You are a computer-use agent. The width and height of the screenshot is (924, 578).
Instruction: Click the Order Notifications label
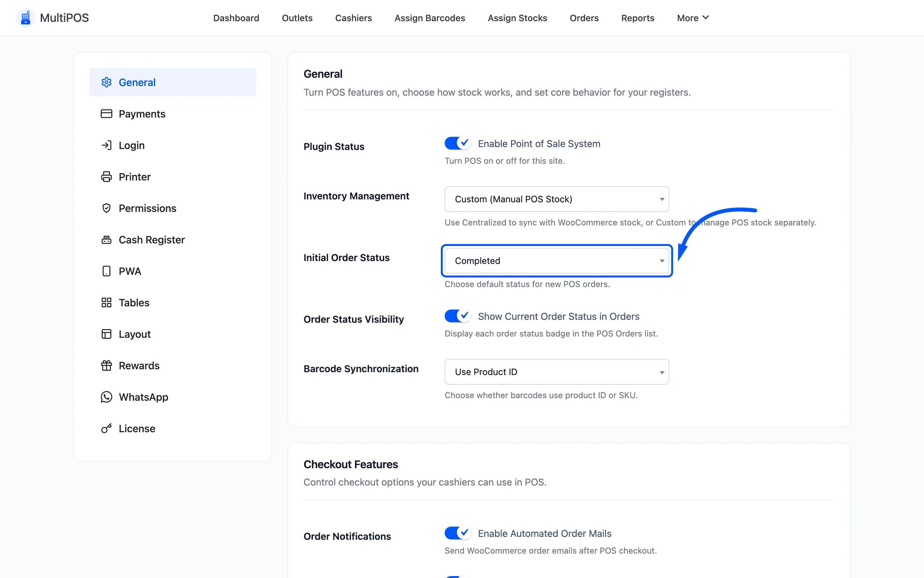347,536
